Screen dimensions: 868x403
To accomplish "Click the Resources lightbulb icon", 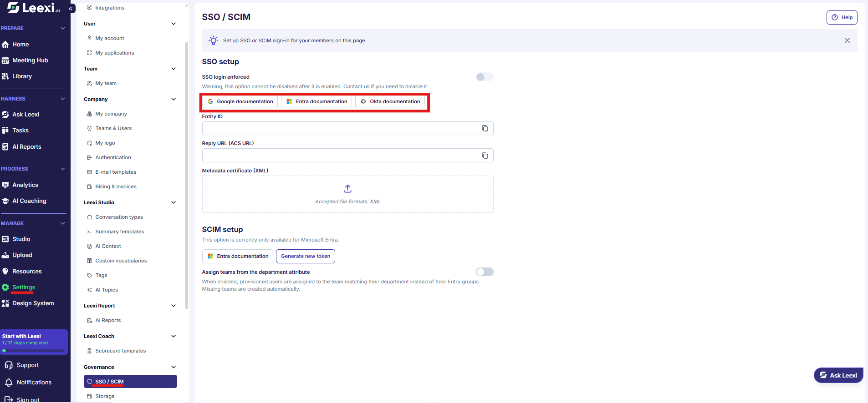I will coord(5,272).
